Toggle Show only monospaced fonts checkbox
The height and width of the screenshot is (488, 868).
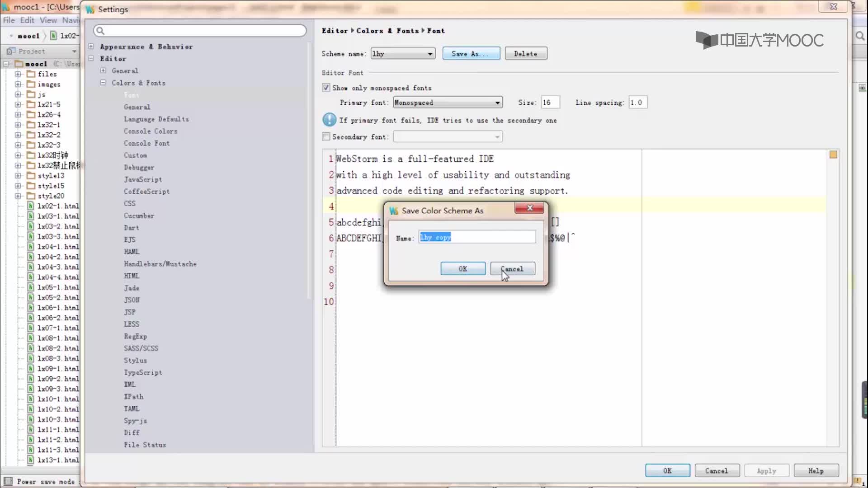click(326, 88)
